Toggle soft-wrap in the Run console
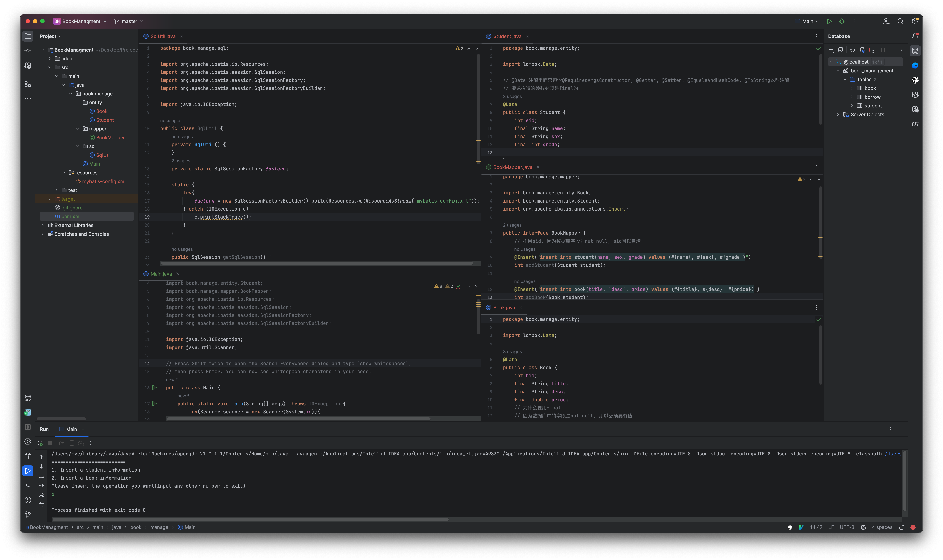943x560 pixels. [41, 476]
